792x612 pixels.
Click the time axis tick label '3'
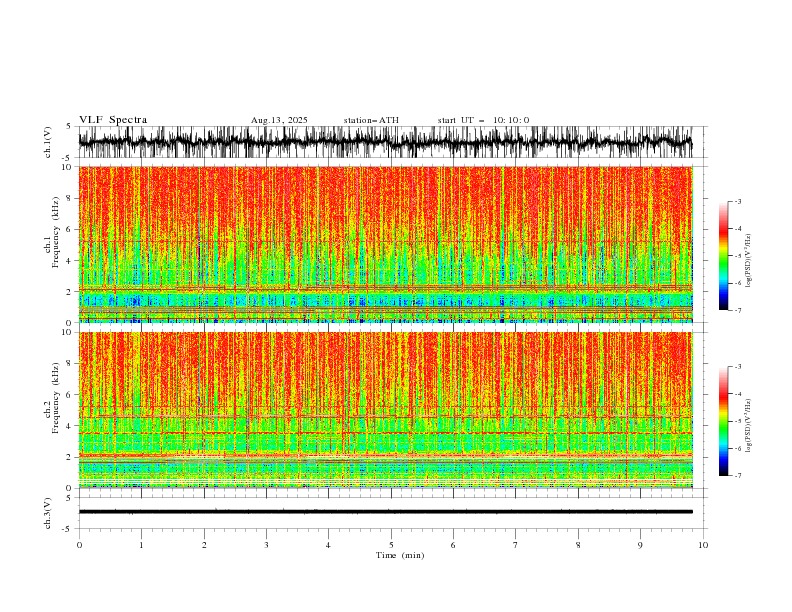(266, 545)
